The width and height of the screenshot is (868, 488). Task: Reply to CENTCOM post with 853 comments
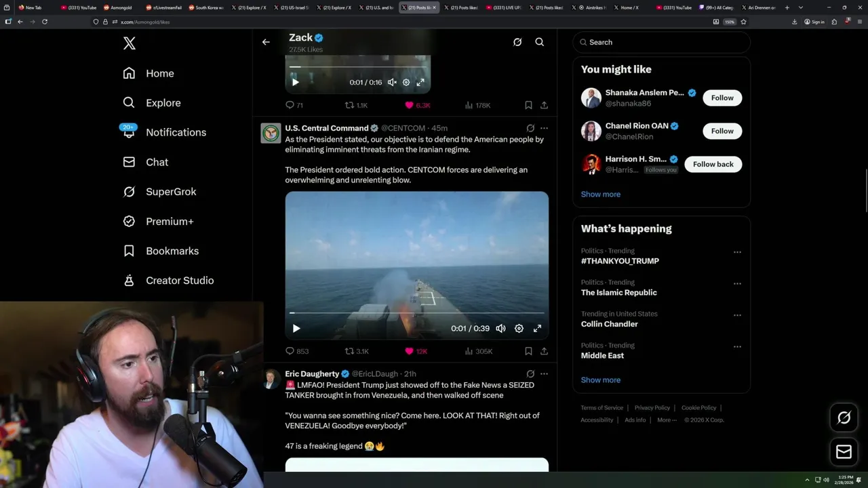pos(297,351)
